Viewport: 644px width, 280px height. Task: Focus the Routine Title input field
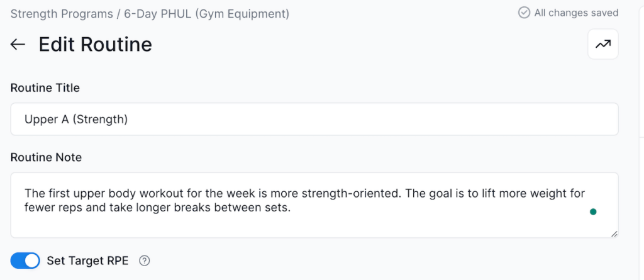[377, 119]
